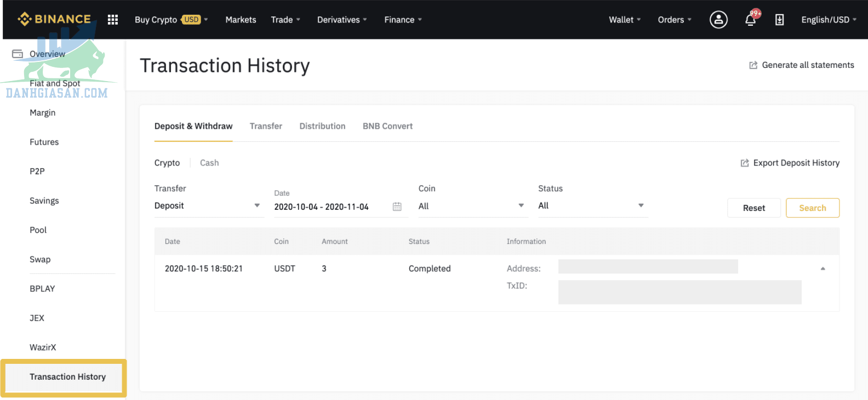Open WazirX in the sidebar
The height and width of the screenshot is (400, 868).
click(43, 347)
